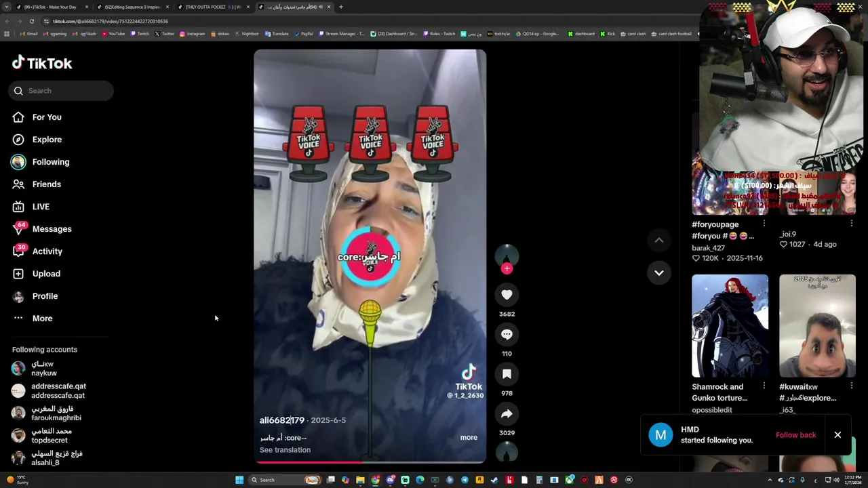Open the YouTube bookmark
The height and width of the screenshot is (488, 868).
pyautogui.click(x=113, y=34)
